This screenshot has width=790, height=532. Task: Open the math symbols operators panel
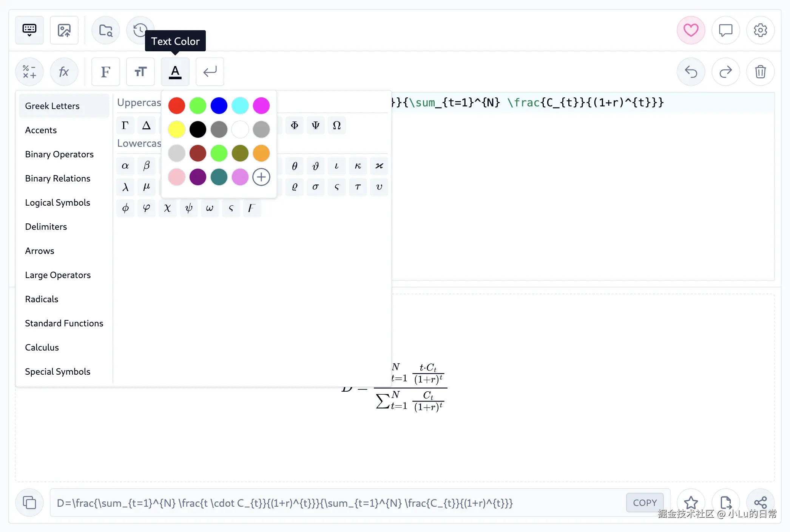click(x=29, y=72)
